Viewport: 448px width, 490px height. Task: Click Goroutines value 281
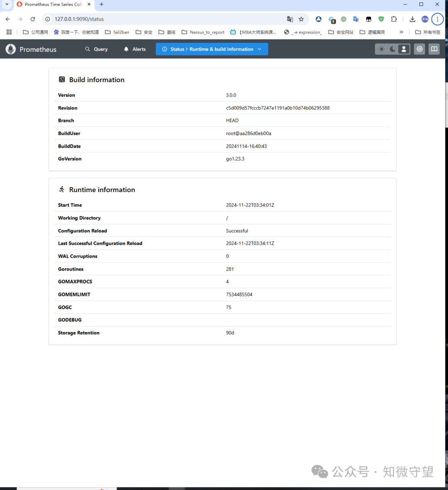click(230, 269)
